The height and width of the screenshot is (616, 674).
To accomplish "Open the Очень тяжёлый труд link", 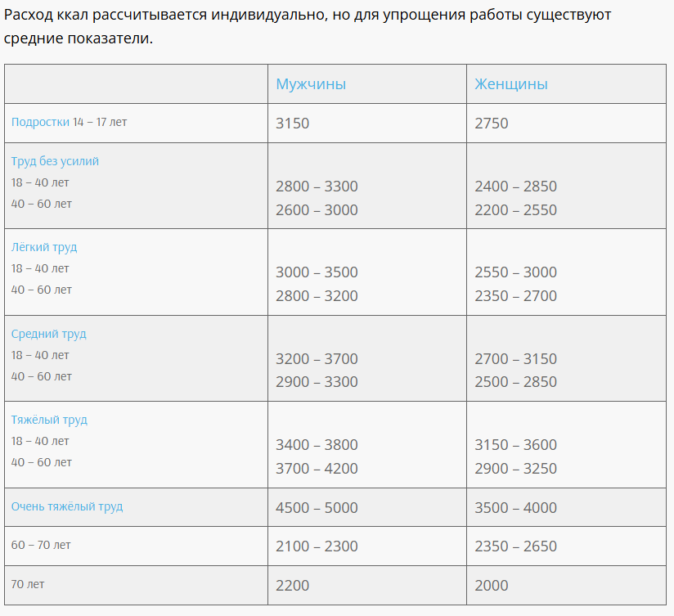I will (x=67, y=506).
